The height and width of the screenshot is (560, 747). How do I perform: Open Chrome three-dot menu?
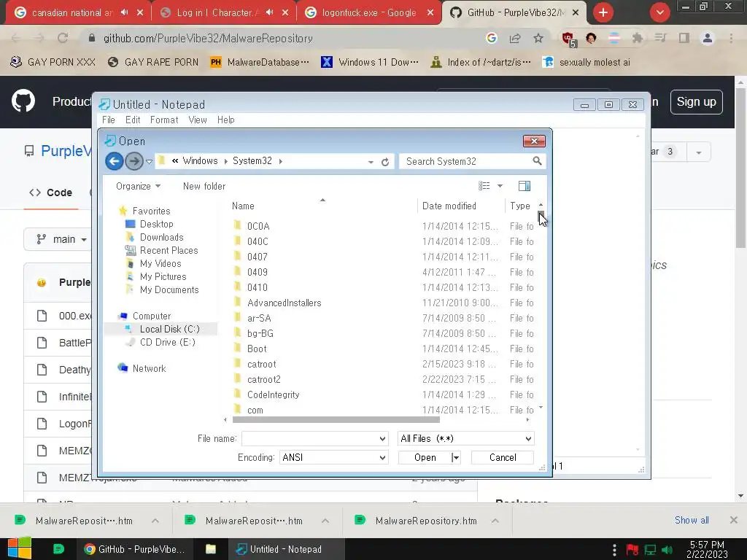(x=731, y=38)
